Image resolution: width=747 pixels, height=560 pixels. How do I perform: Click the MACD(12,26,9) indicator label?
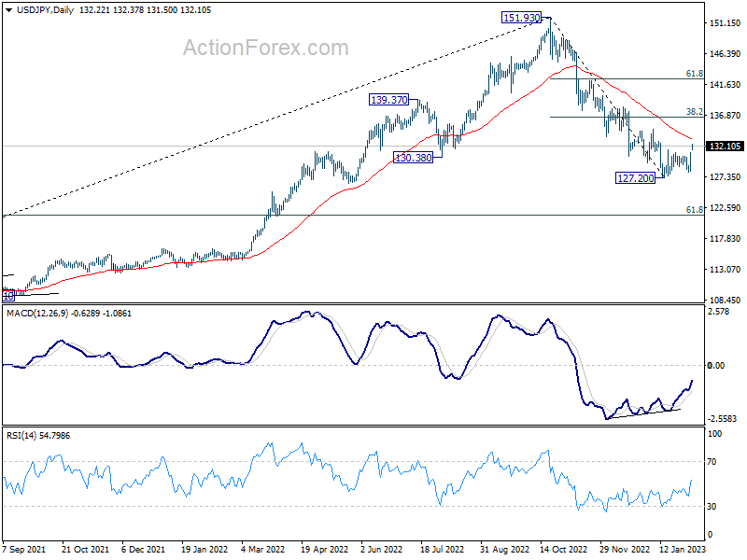[37, 314]
